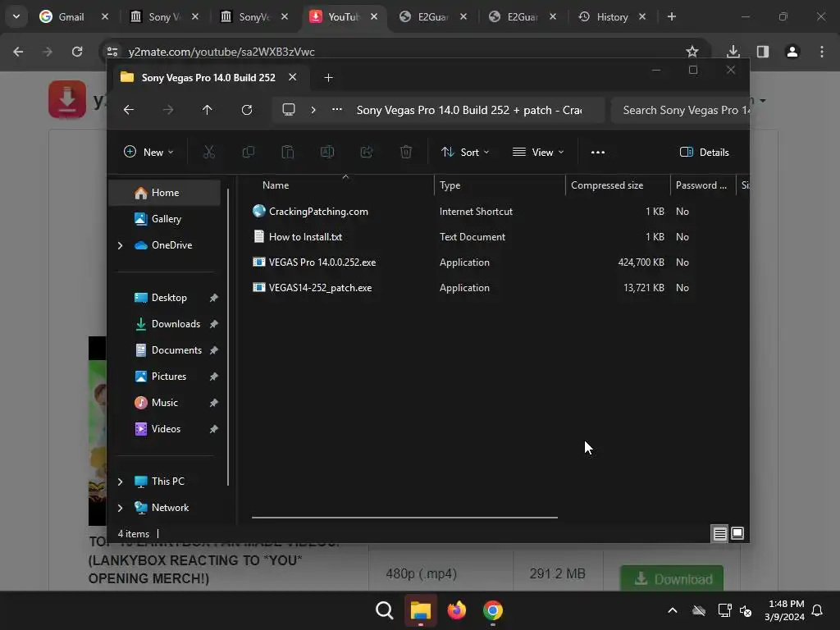Bookmark this page with the Chrome star icon
The image size is (840, 630).
pyautogui.click(x=692, y=52)
